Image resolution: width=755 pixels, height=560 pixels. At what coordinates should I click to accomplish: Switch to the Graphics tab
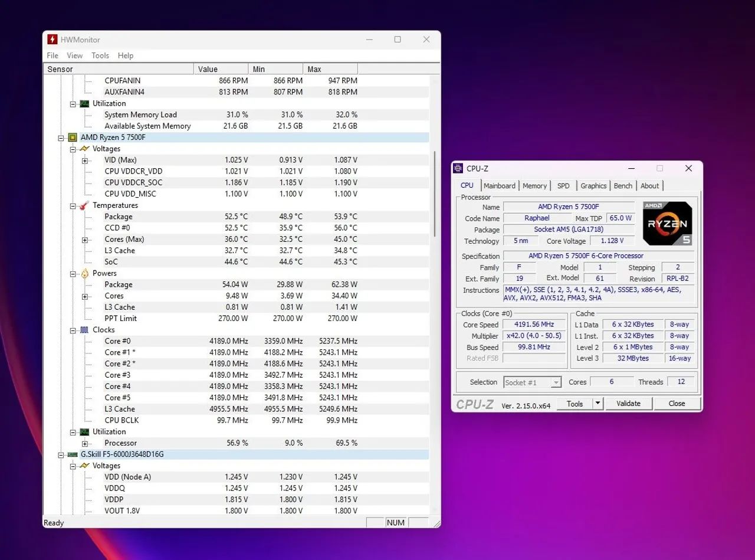point(593,186)
